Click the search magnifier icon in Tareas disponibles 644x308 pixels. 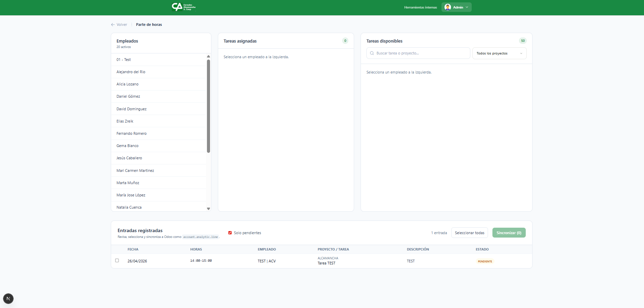[x=372, y=53]
